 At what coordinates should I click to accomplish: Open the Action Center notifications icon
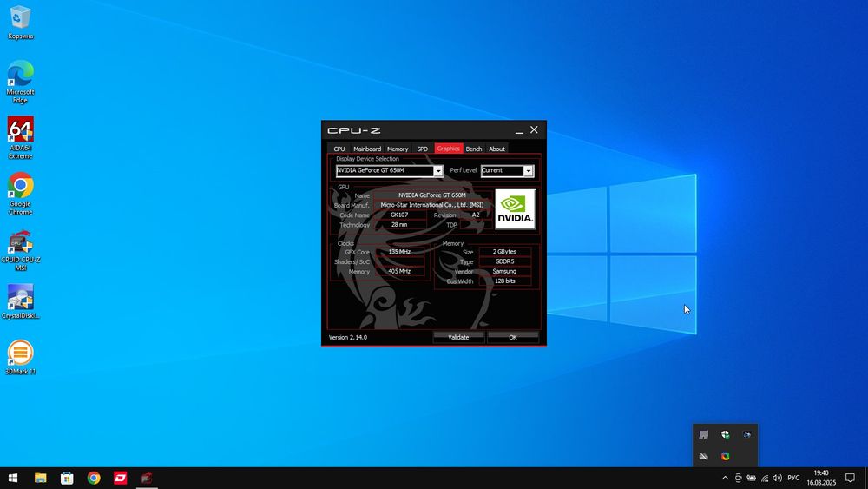(851, 478)
